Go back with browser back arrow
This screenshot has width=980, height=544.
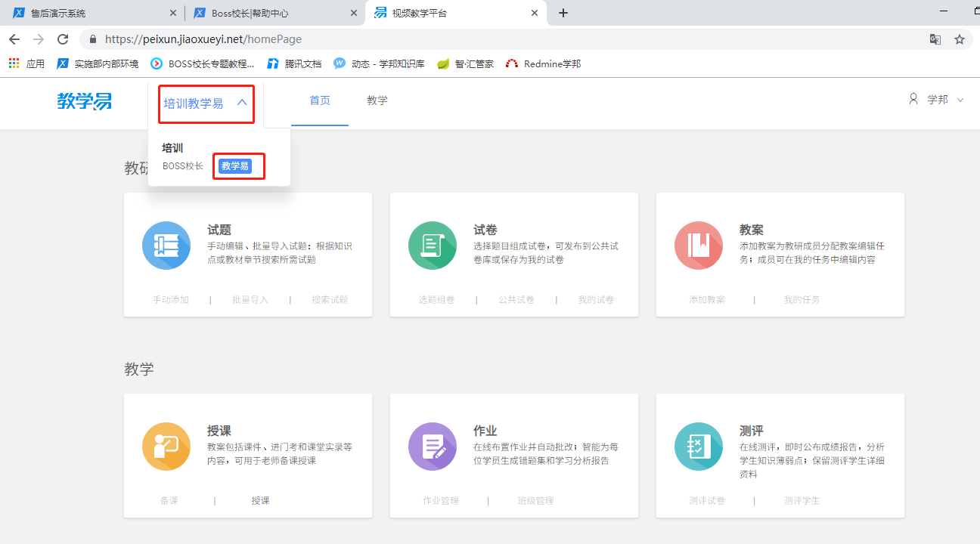tap(14, 39)
